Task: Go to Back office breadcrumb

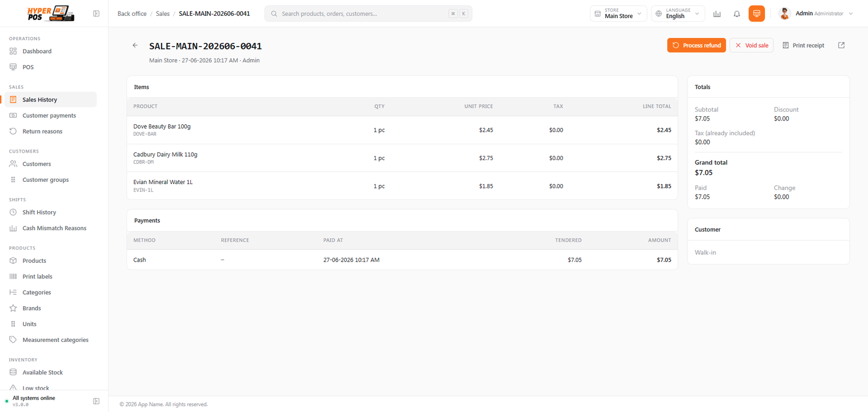Action: [132, 14]
